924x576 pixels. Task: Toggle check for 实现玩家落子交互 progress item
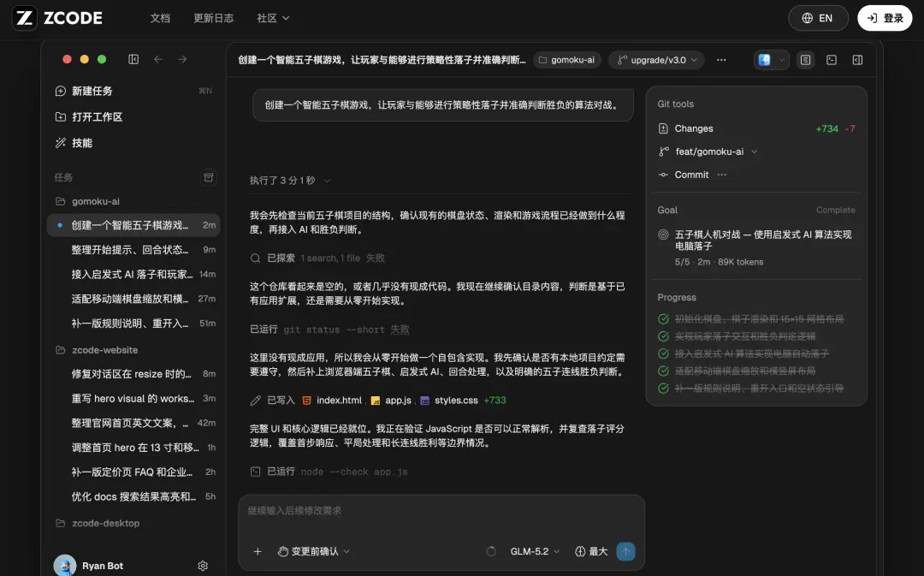664,336
